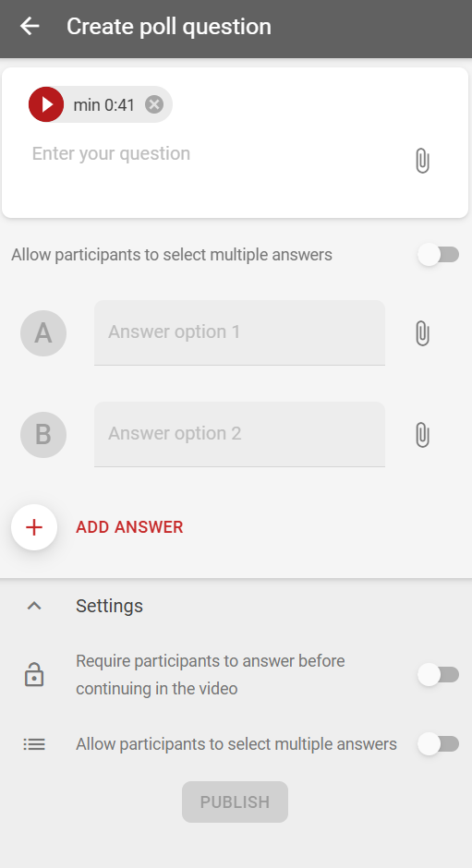Click the red play timestamp icon
Image resolution: width=472 pixels, height=868 pixels.
point(46,104)
